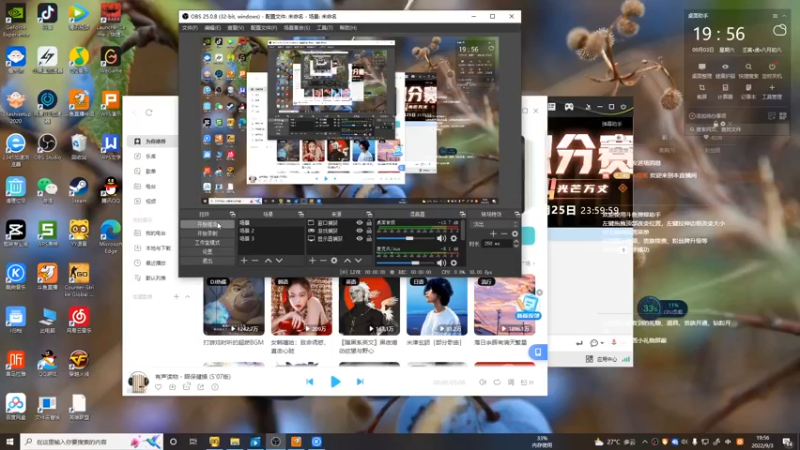Move the scene down in OBS
The image size is (800, 450).
279,261
